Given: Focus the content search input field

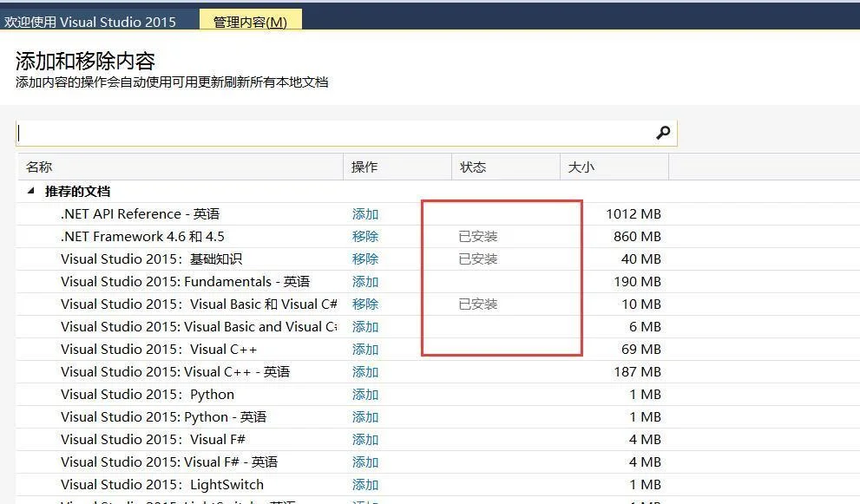Looking at the screenshot, I should coord(346,134).
